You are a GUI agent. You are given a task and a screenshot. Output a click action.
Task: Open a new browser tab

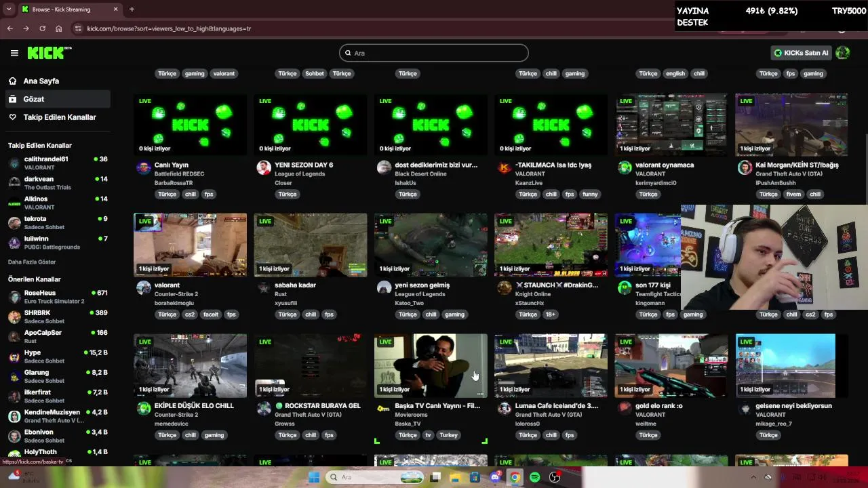coord(132,9)
